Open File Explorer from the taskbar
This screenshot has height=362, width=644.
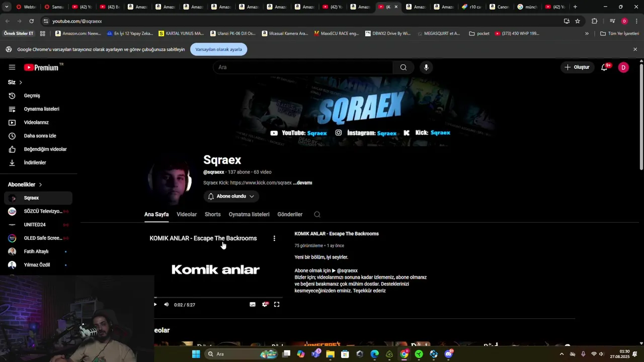[330, 354]
